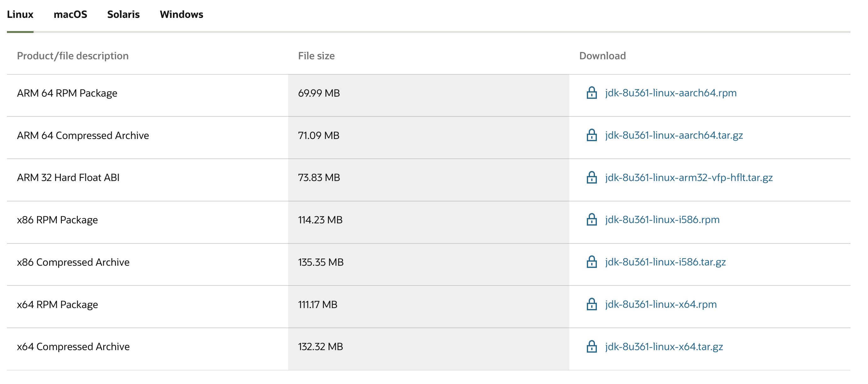Click lock icon next to i586.tar.gz download
Screen dimensions: 868x384
[x=591, y=262]
